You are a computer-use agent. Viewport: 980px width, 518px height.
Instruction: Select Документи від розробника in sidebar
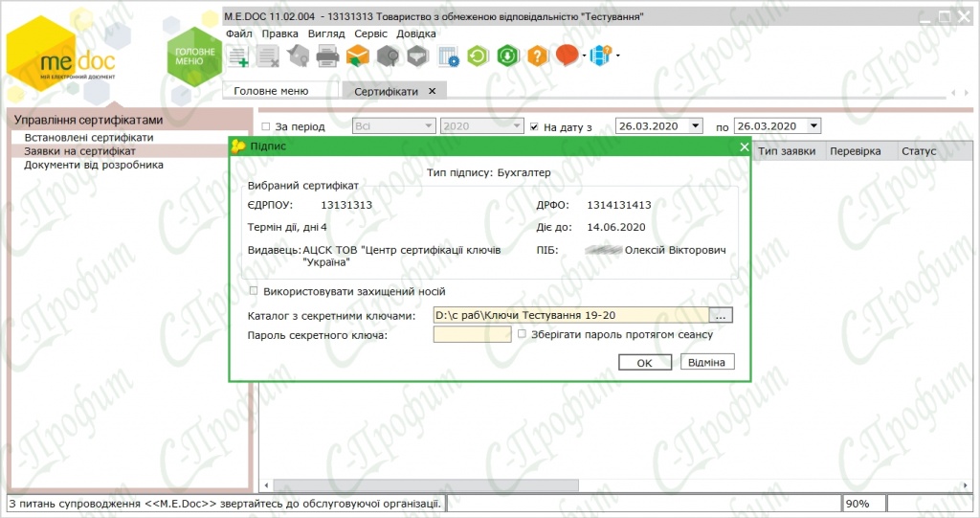pyautogui.click(x=93, y=165)
